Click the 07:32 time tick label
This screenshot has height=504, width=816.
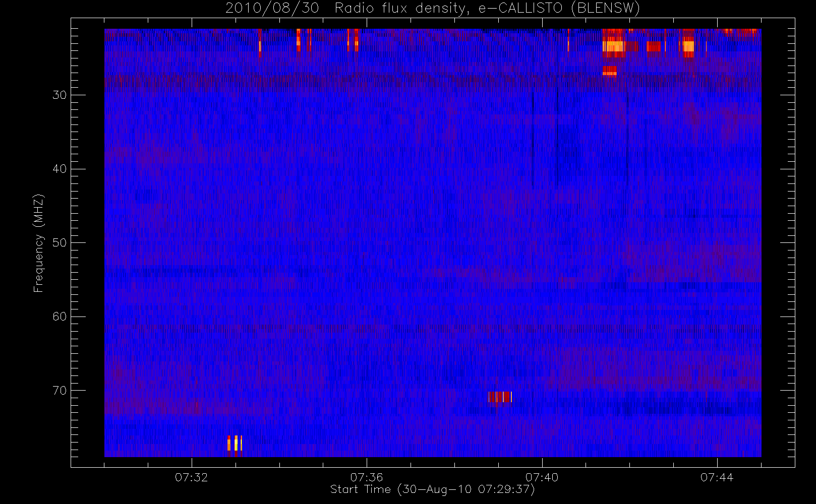tap(192, 477)
